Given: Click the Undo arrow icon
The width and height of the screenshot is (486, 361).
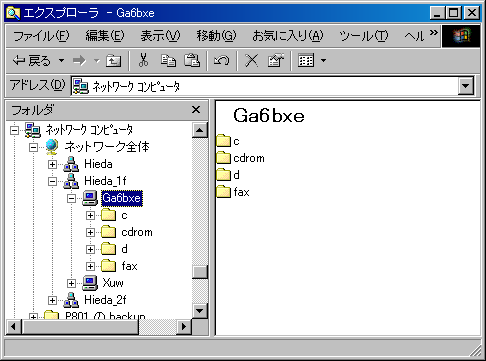Looking at the screenshot, I should [x=222, y=60].
